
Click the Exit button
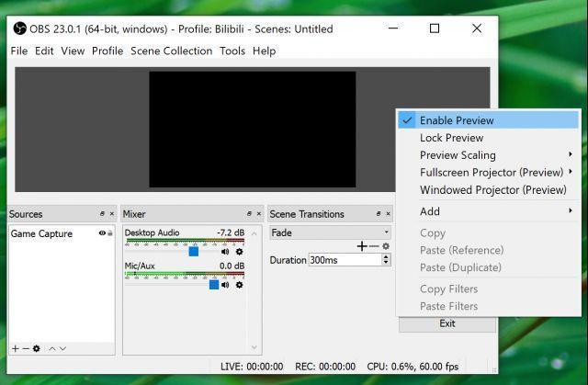coord(447,323)
